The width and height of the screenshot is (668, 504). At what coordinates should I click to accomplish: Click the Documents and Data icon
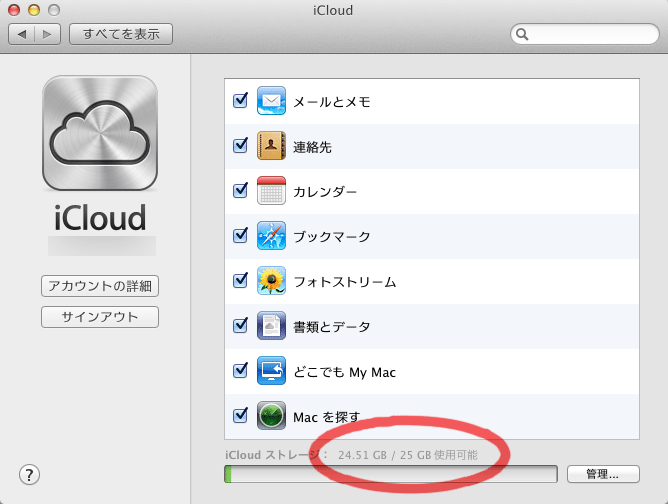pyautogui.click(x=271, y=326)
